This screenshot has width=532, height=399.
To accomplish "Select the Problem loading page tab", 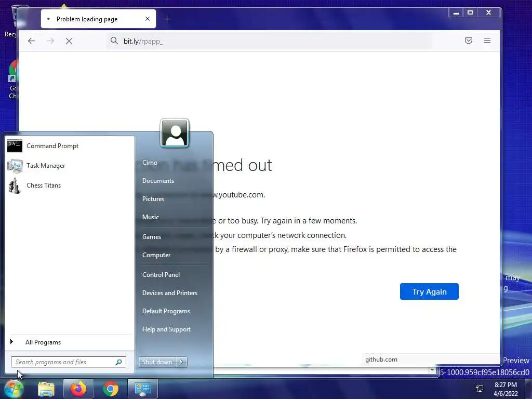I will coord(98,19).
